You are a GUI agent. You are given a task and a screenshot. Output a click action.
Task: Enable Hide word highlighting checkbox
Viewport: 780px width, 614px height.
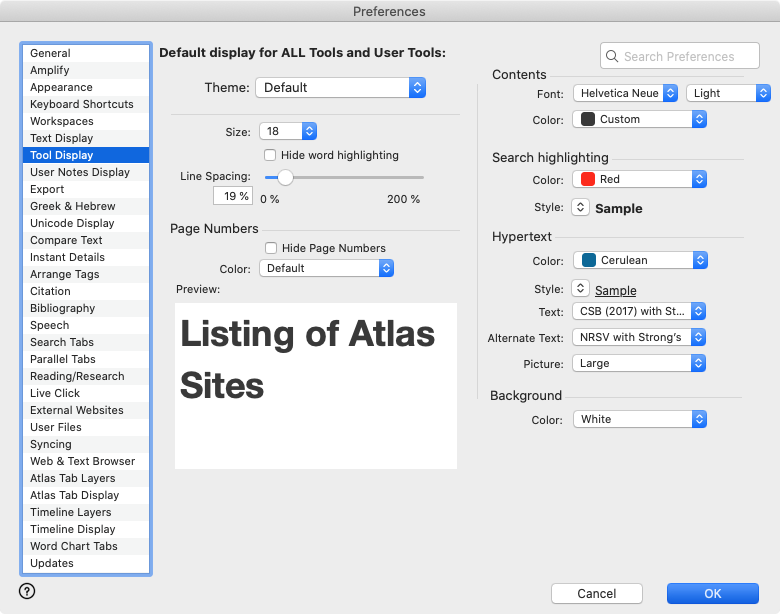tap(270, 155)
